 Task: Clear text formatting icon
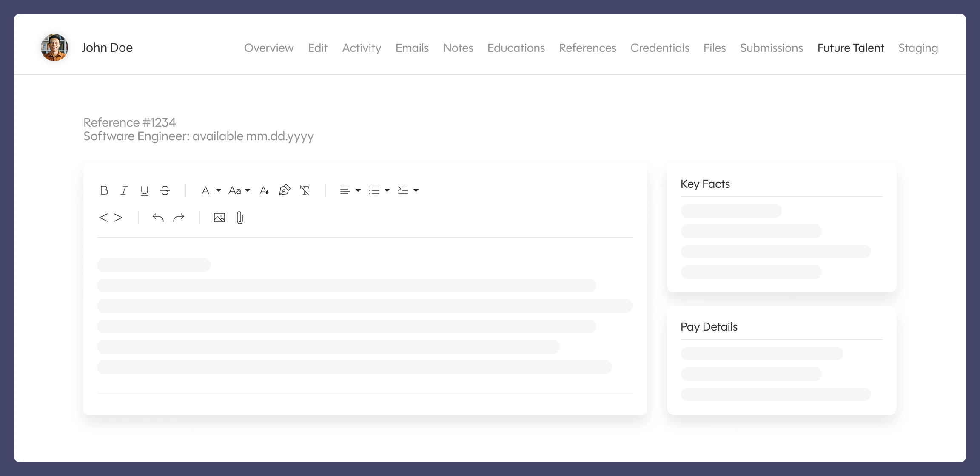tap(305, 190)
